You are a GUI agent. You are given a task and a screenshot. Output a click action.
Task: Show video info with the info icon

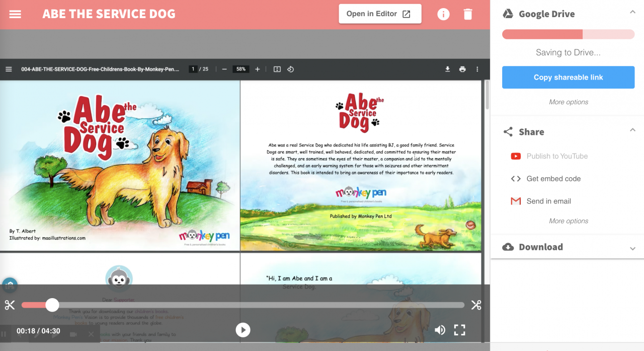443,14
